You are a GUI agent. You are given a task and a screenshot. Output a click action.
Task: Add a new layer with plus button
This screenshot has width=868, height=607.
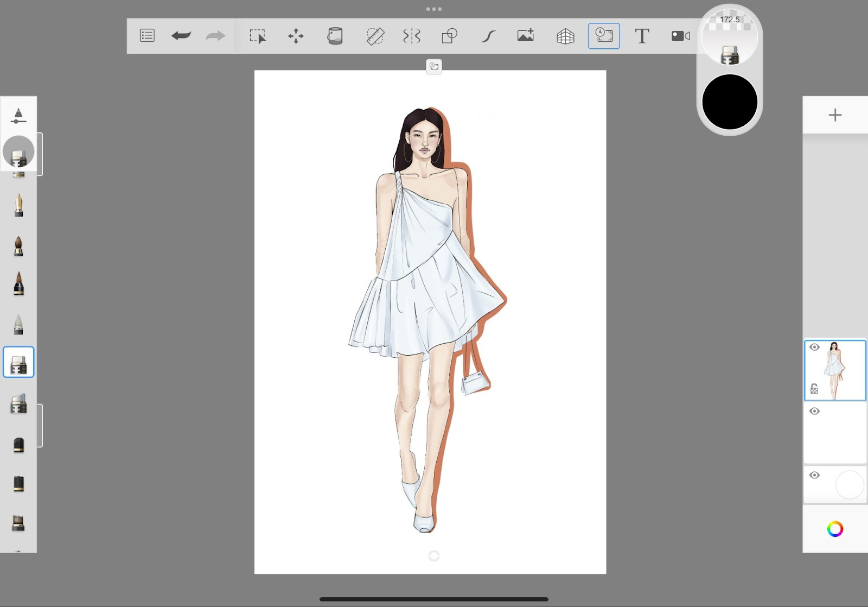coord(835,115)
